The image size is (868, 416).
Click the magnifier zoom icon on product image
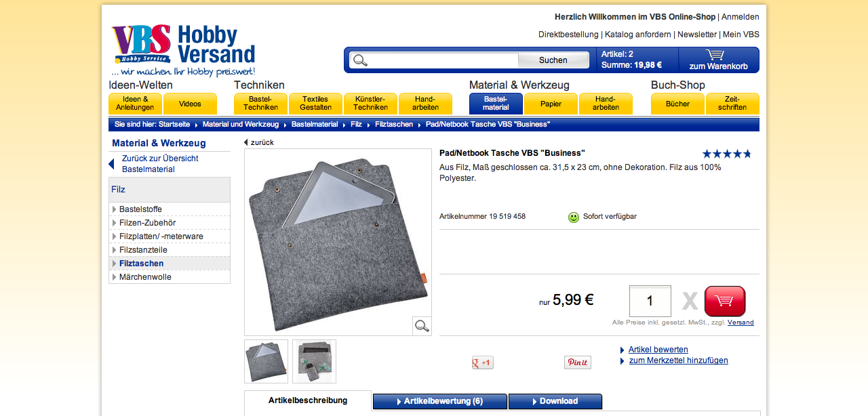(422, 326)
